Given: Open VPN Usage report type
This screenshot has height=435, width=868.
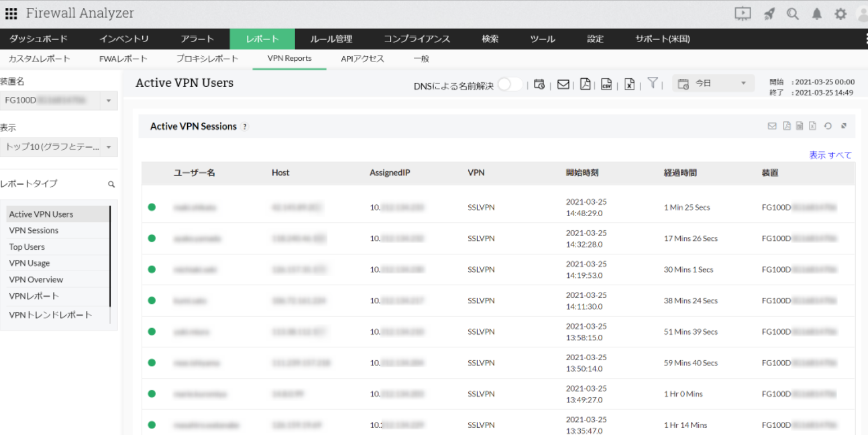Looking at the screenshot, I should [29, 263].
